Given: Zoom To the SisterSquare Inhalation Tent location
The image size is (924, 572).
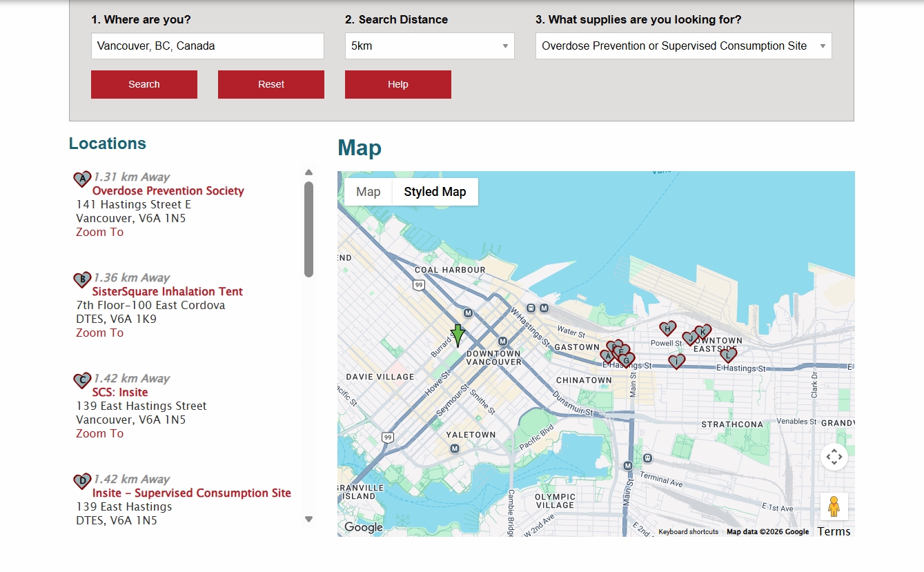Looking at the screenshot, I should pyautogui.click(x=100, y=333).
